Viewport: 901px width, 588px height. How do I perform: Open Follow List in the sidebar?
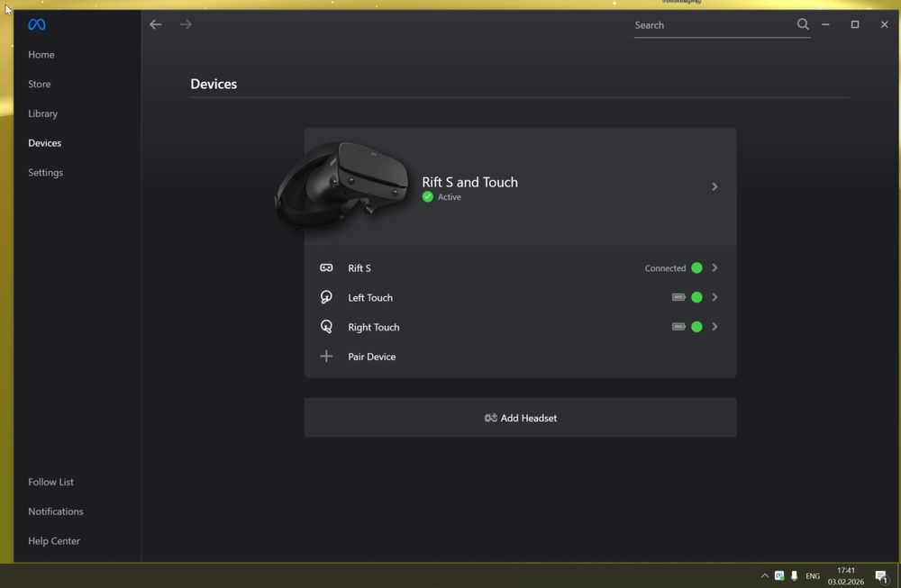50,482
